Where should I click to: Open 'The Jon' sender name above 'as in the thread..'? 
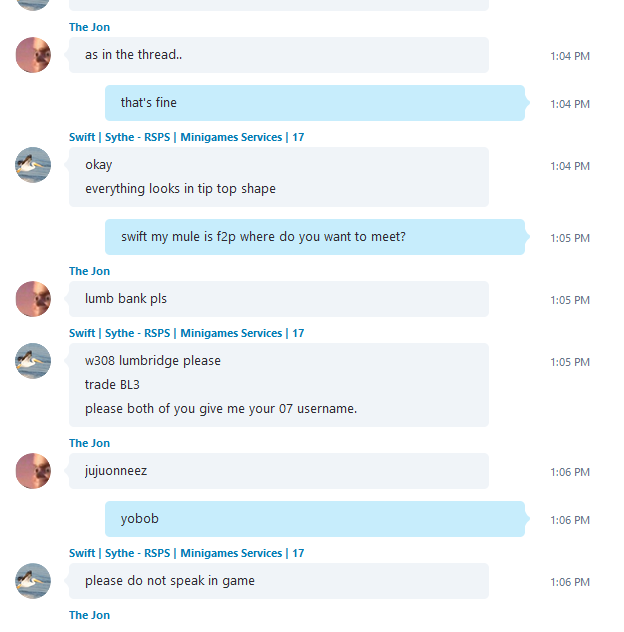pos(89,27)
